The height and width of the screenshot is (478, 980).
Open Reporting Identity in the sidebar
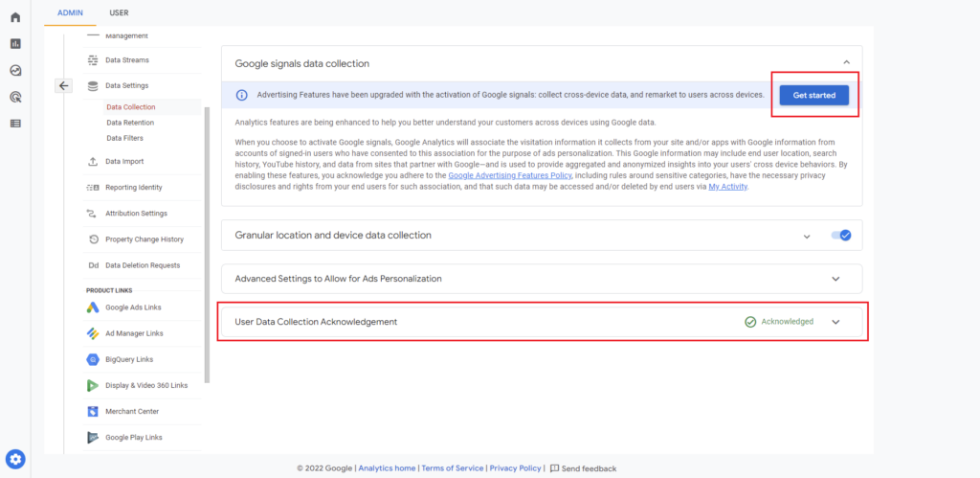click(x=134, y=188)
